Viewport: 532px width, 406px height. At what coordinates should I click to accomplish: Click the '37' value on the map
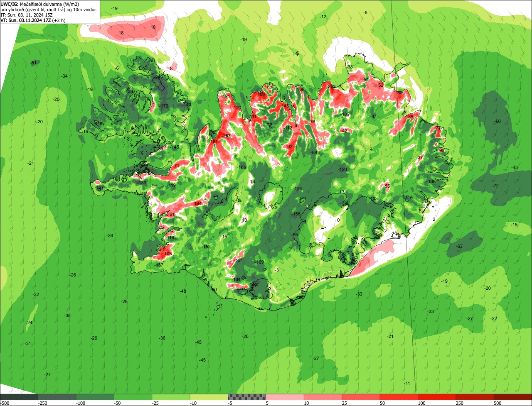(420, 157)
